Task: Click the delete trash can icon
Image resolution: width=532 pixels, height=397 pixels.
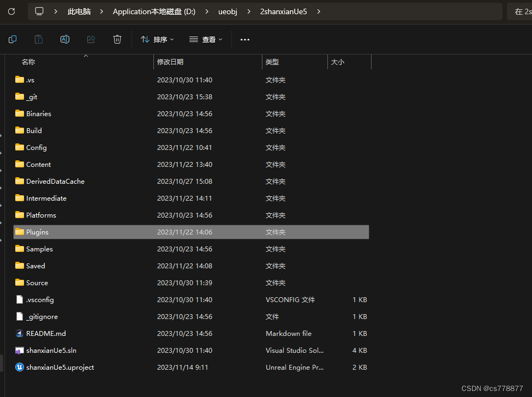Action: [117, 39]
